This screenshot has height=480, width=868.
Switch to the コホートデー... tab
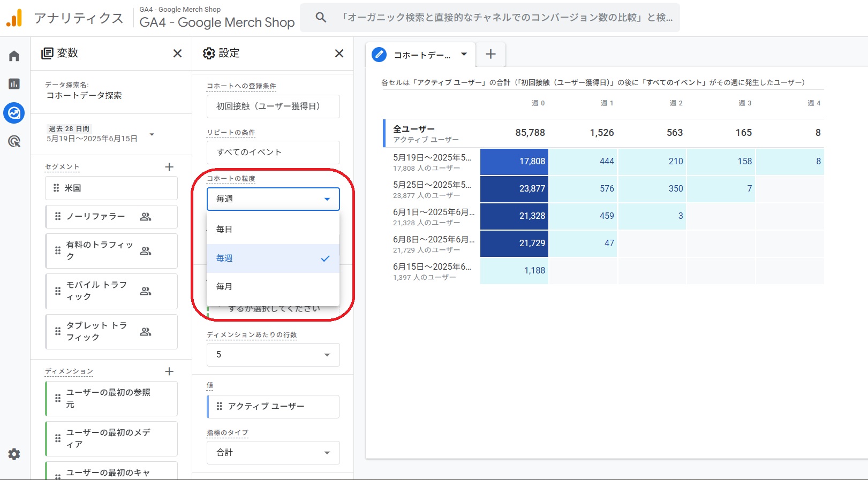422,55
